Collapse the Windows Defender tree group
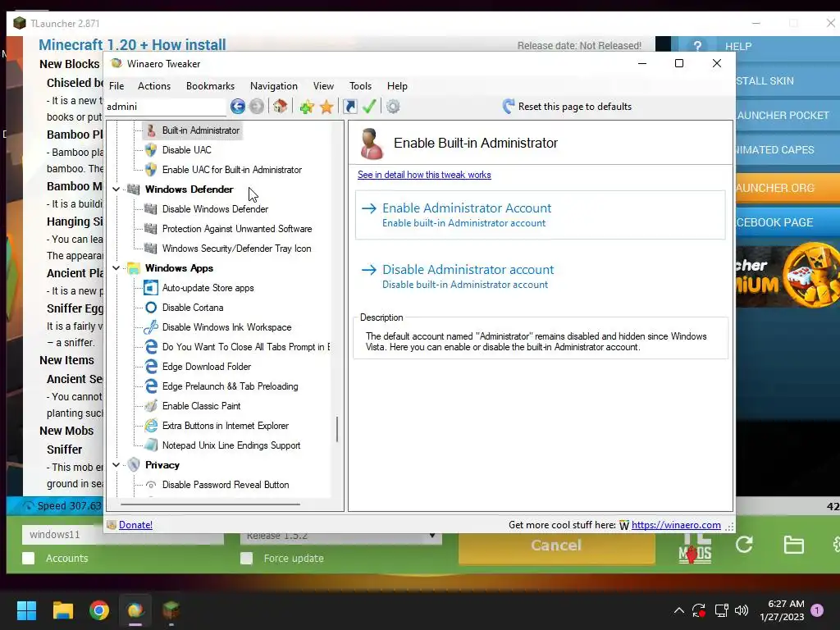Viewport: 840px width, 630px height. 116,189
